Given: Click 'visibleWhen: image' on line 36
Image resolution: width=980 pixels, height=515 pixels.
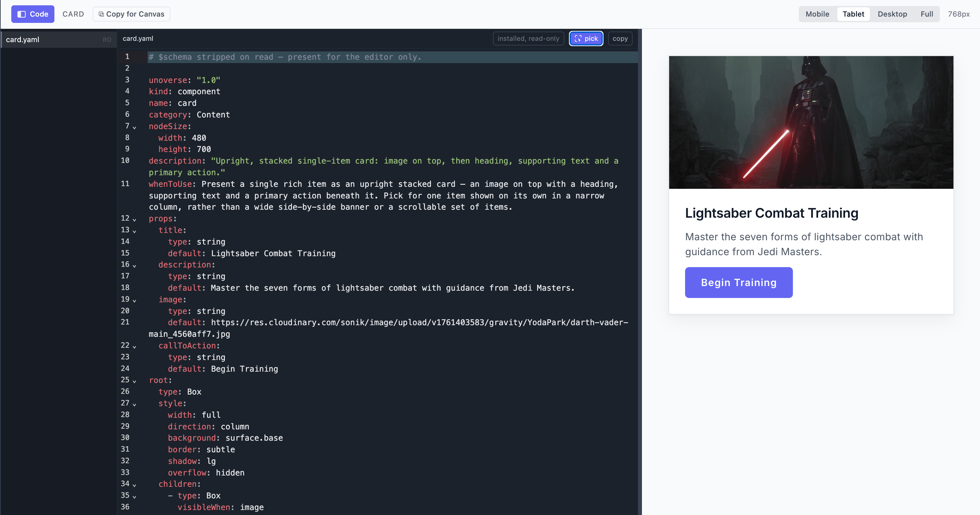Looking at the screenshot, I should [221, 507].
